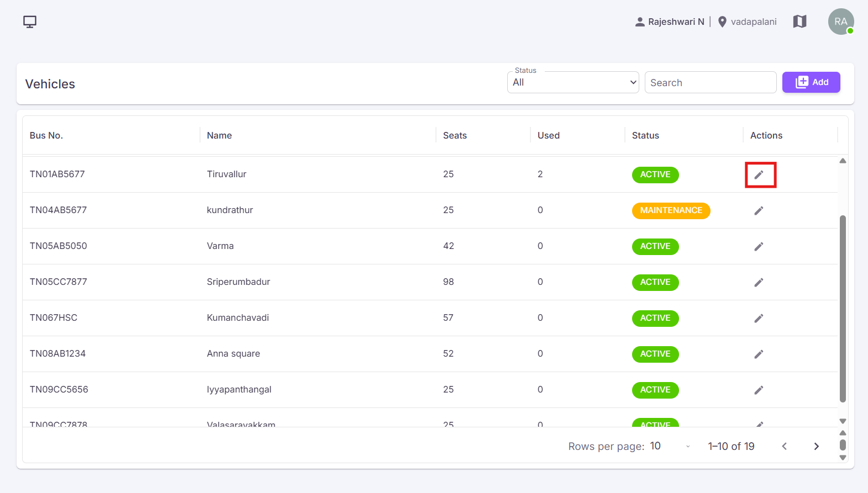Click the Add vehicle button
868x493 pixels.
(811, 82)
